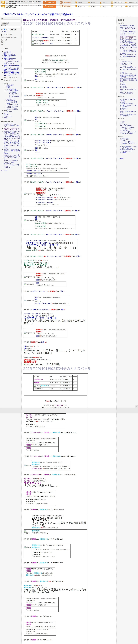Open 旧wiki link
Viewport: 138px width, 644px height.
(x=5, y=118)
